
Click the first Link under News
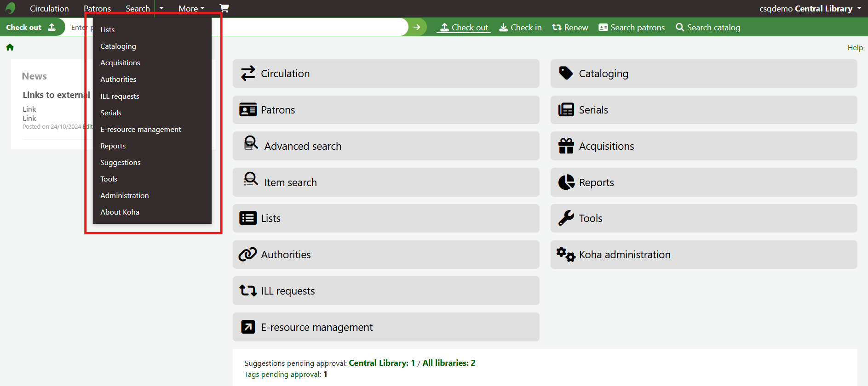click(x=29, y=109)
